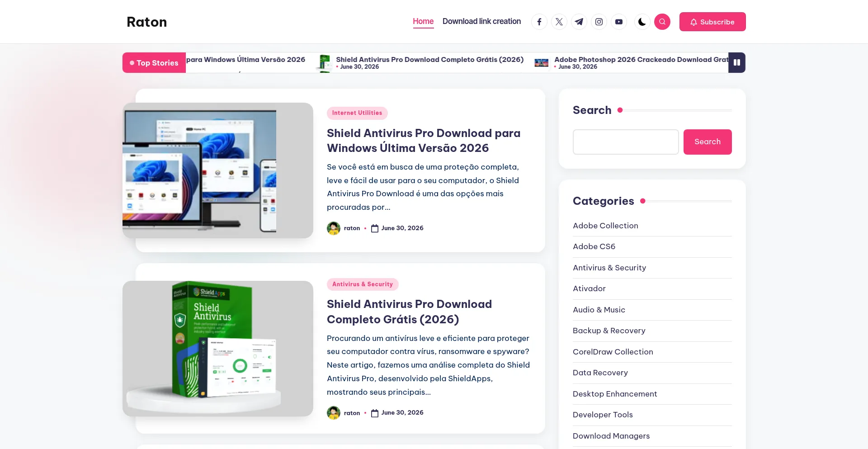Open ticker story Adobe Photoshop 2026 Crackeado
868x449 pixels.
[x=642, y=59]
